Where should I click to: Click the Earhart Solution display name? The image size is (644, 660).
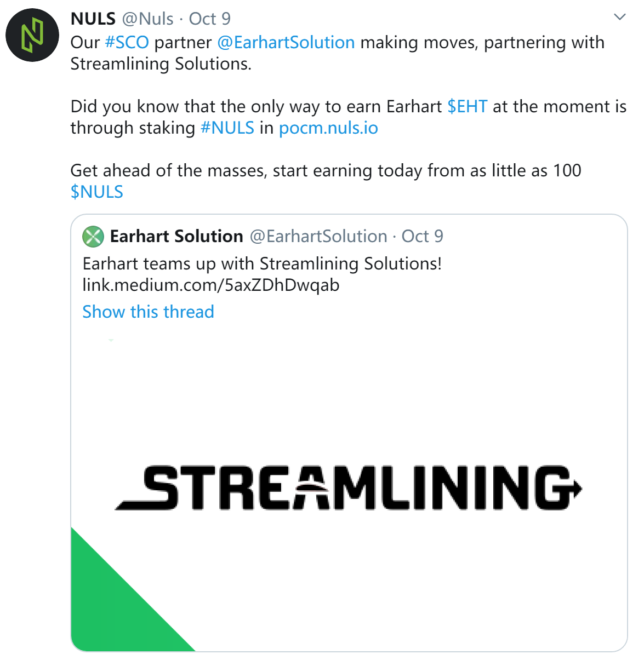click(176, 236)
